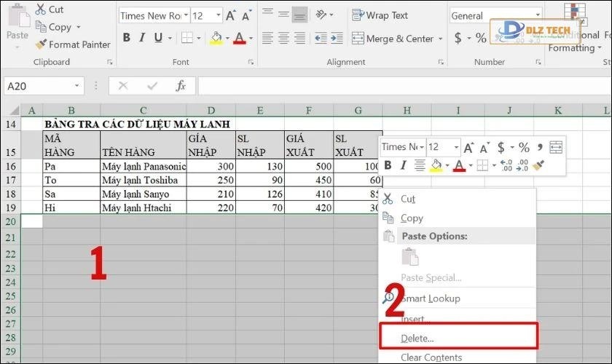The image size is (612, 364).
Task: Open the Borders dropdown arrow in the ribbon
Action: pyautogui.click(x=199, y=39)
